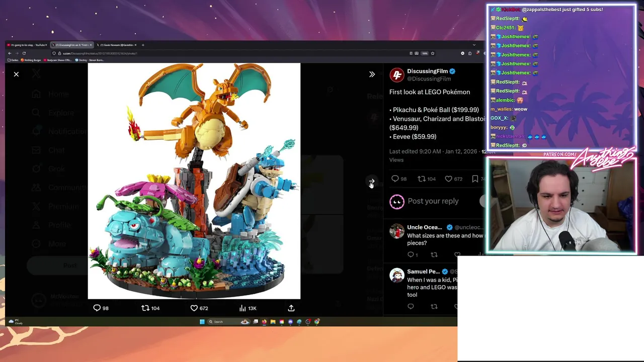Like Uncle Ocean's comment

pyautogui.click(x=457, y=255)
